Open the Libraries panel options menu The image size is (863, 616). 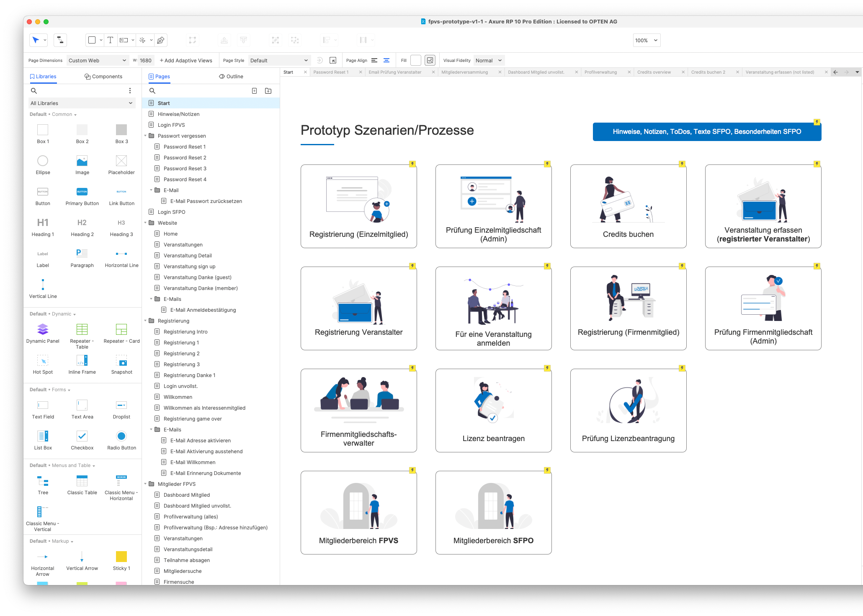coord(130,91)
